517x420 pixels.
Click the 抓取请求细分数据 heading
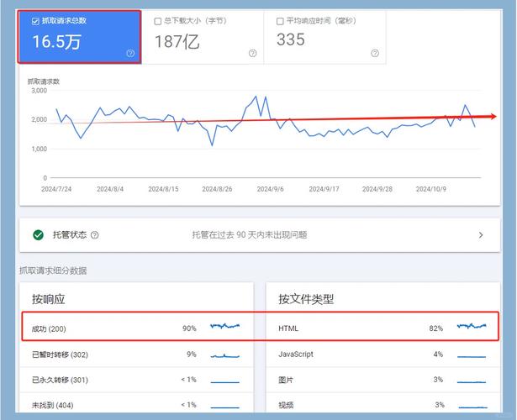pyautogui.click(x=53, y=270)
